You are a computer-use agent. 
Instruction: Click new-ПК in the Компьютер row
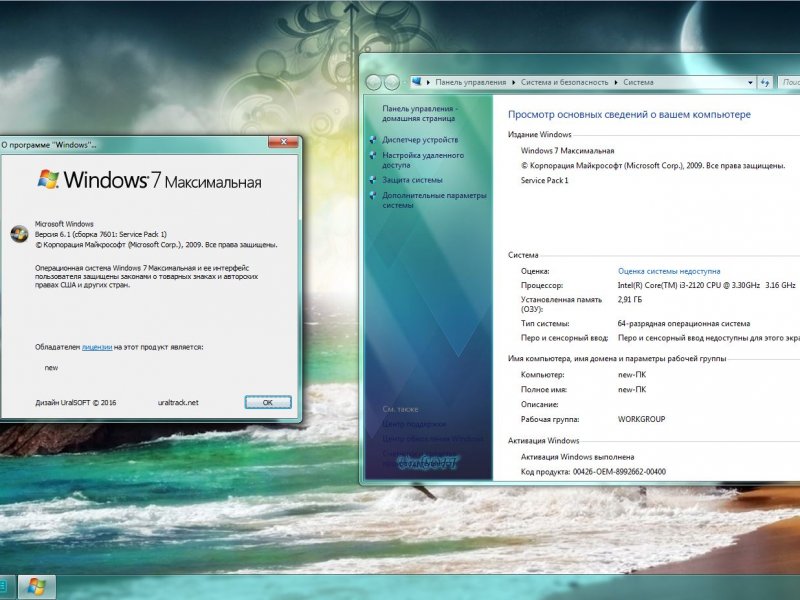[632, 374]
